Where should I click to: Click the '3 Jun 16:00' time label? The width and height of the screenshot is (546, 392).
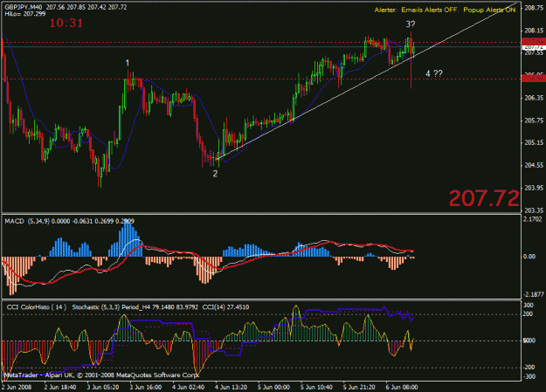146,387
